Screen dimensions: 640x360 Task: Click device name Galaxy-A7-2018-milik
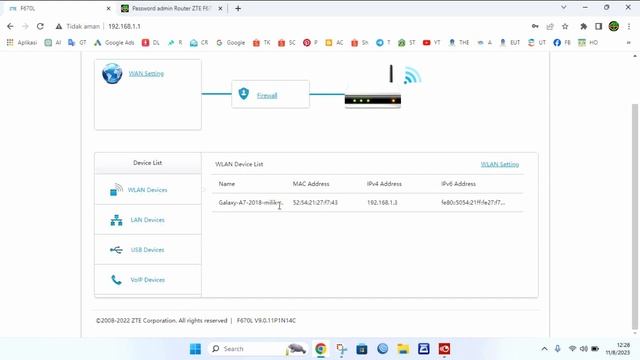250,202
